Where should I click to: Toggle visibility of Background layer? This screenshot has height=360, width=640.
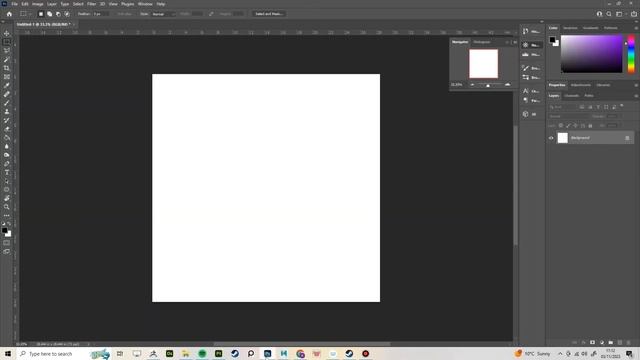[x=551, y=138]
